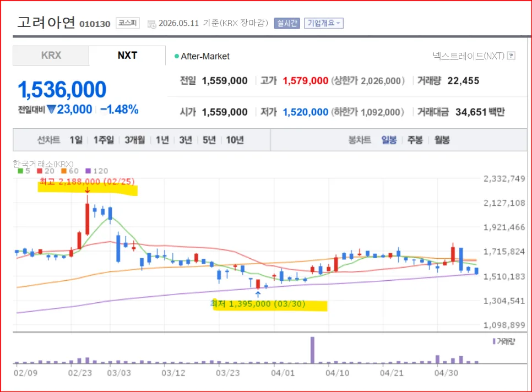Click the calendar icon beside the date

point(151,24)
